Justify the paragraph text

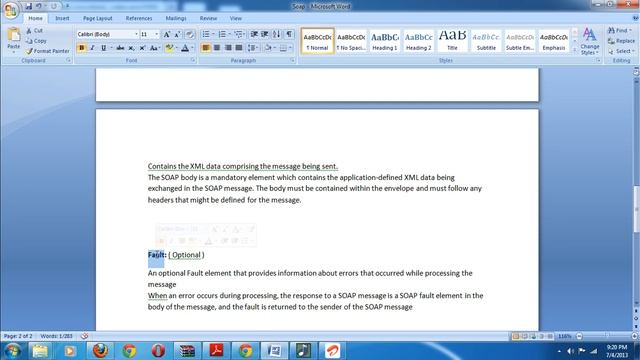pyautogui.click(x=239, y=48)
